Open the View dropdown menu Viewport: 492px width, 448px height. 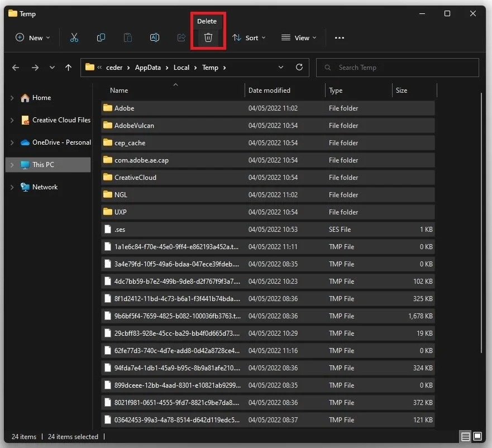pos(299,37)
